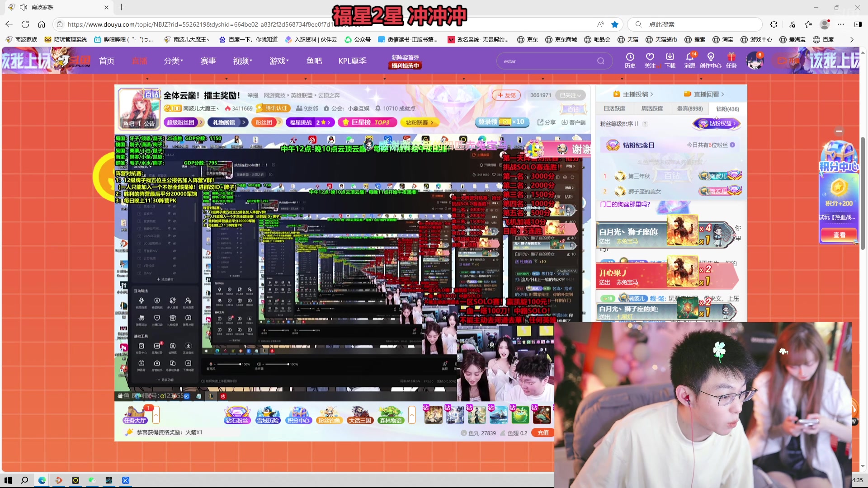The height and width of the screenshot is (488, 868).
Task: Open the 钻石粉丝 activity icon
Action: click(x=237, y=415)
